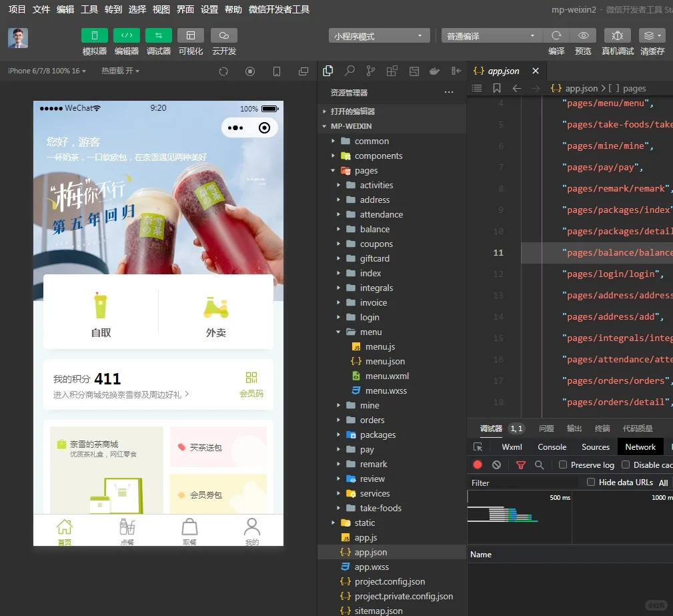This screenshot has height=616, width=673.
Task: Open the 热重载 hot reload dropdown
Action: pyautogui.click(x=120, y=71)
